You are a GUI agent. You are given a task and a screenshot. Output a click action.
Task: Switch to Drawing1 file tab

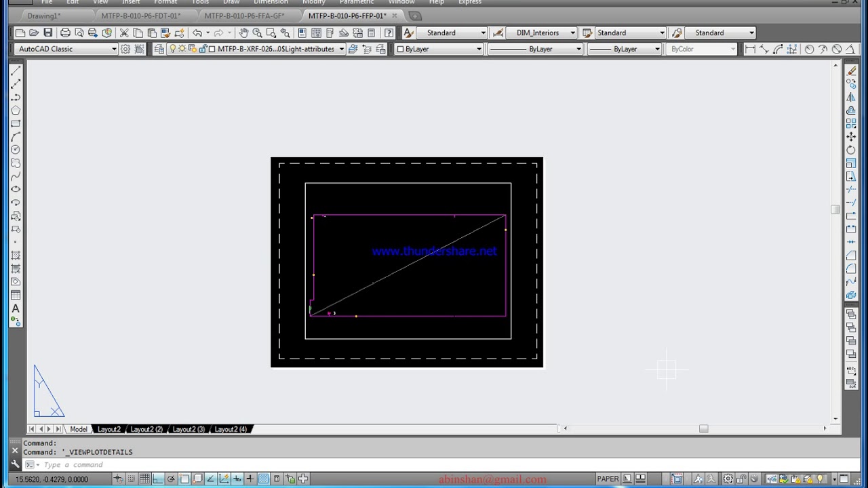[44, 16]
